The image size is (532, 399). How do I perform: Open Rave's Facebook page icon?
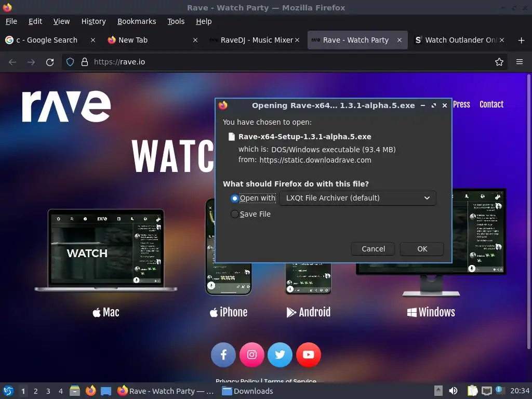223,355
